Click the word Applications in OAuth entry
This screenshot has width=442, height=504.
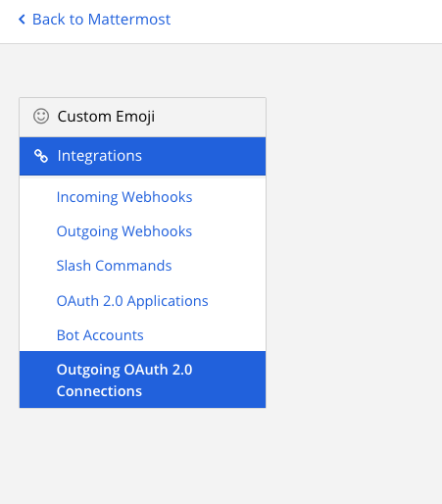[168, 301]
